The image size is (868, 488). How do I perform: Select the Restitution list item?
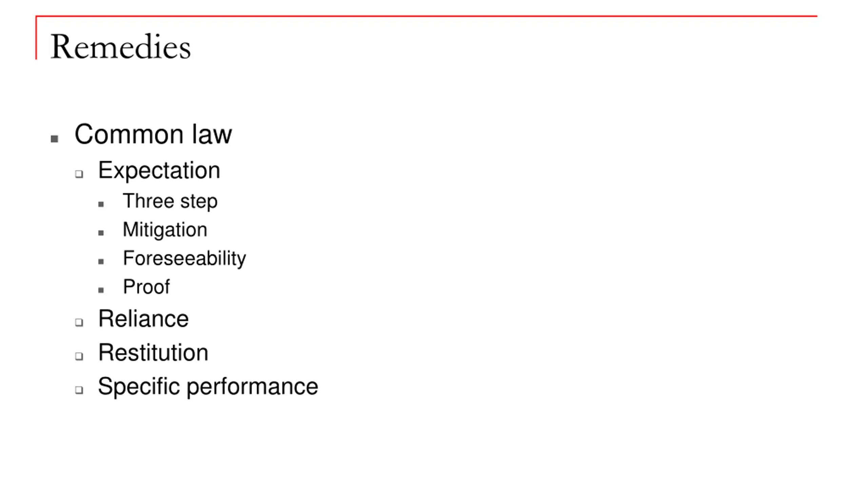coord(153,353)
